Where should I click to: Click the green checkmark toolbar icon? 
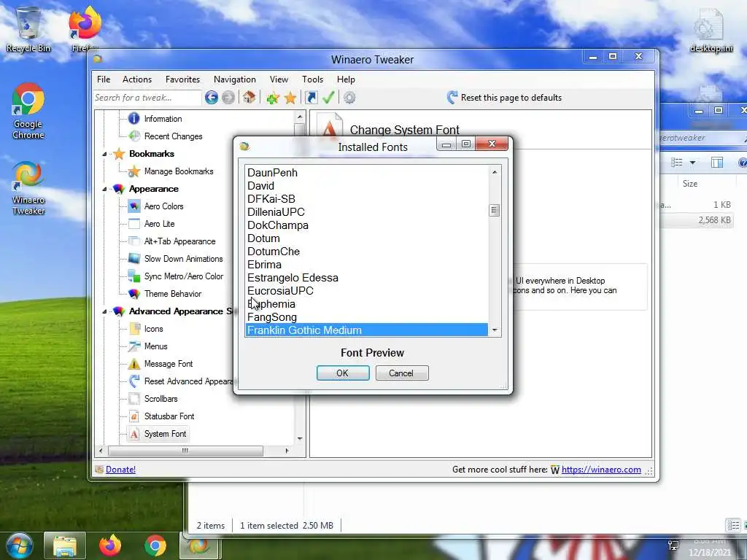click(x=328, y=98)
